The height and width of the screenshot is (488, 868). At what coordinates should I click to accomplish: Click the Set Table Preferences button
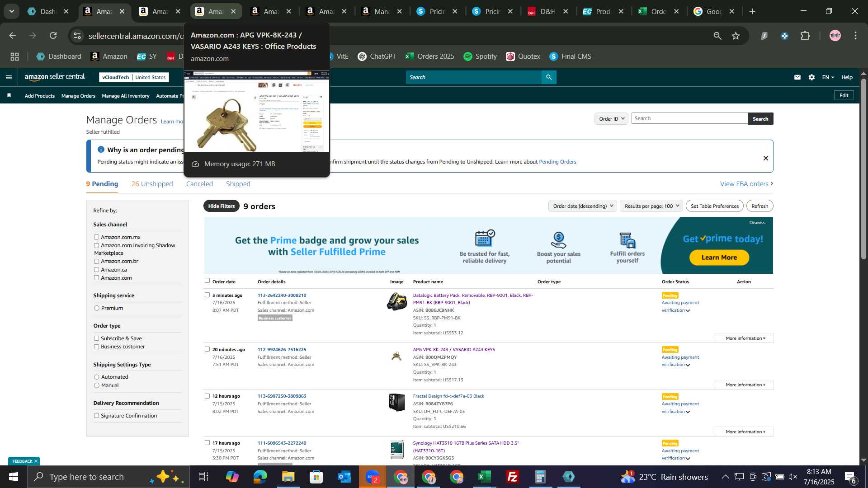[x=714, y=206]
